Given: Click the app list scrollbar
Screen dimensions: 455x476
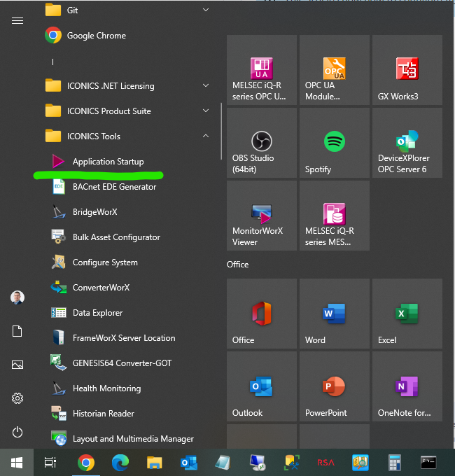Looking at the screenshot, I should [x=221, y=131].
